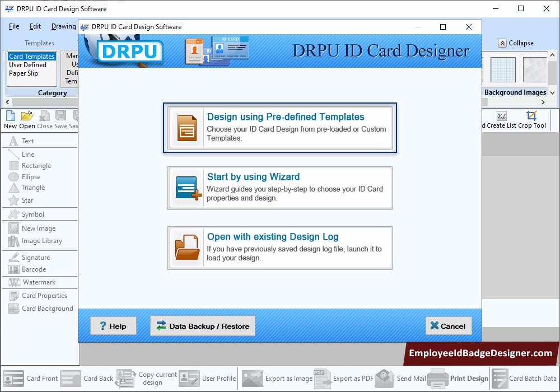Viewport: 560px width, 392px height.
Task: Click ribbon vertical scrollbar up arrow
Action: (x=552, y=55)
